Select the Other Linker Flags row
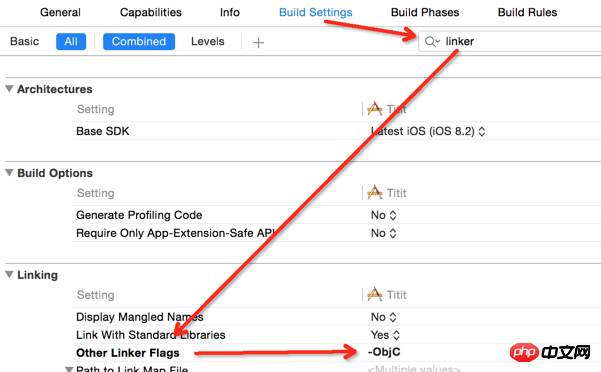 (x=336, y=353)
